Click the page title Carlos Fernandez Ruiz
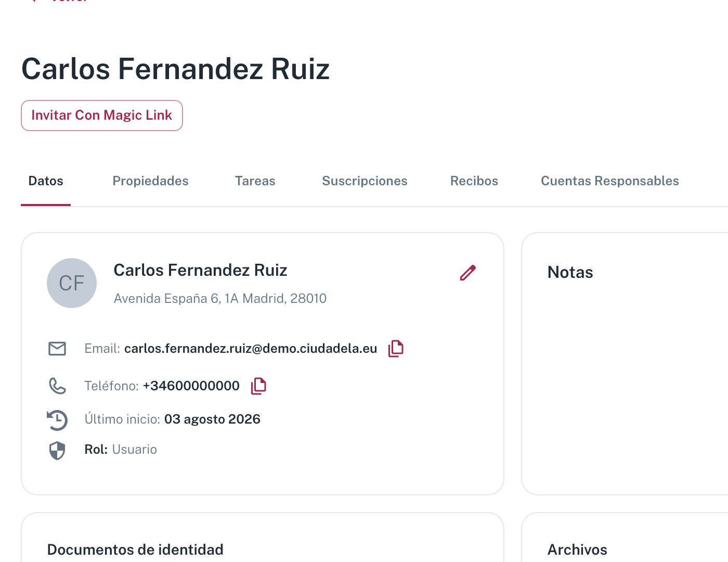This screenshot has width=728, height=562. [176, 69]
